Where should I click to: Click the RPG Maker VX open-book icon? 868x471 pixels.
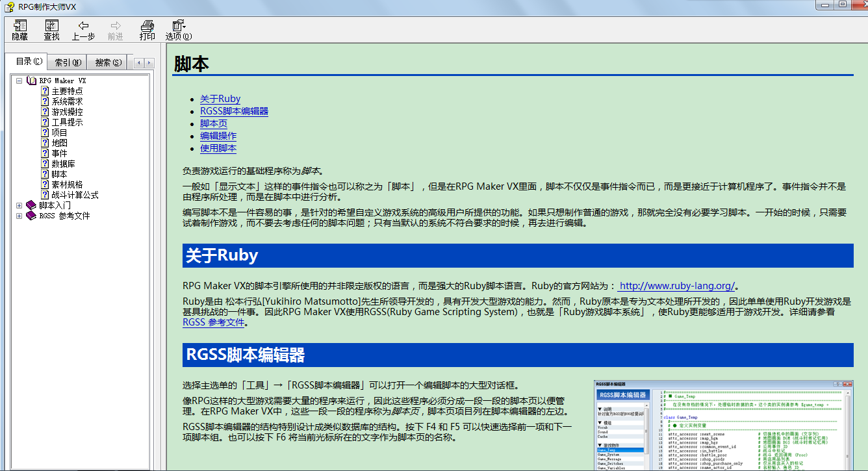coord(31,81)
